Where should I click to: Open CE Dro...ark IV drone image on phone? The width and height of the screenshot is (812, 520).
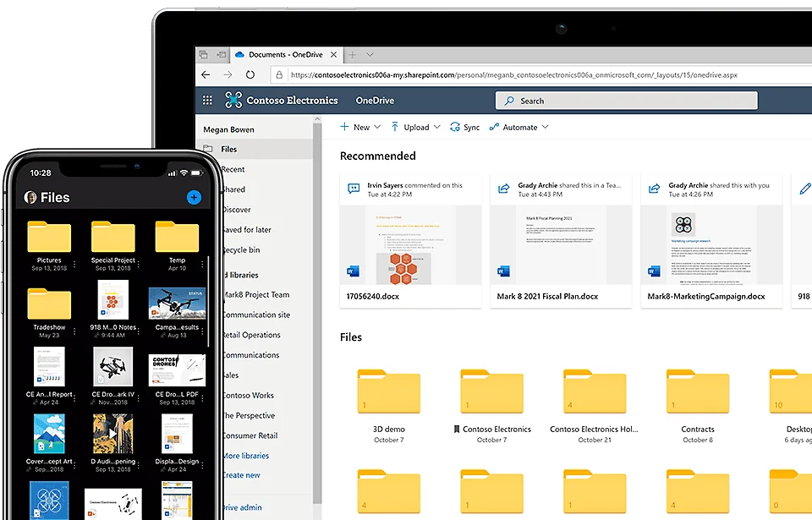(x=112, y=367)
